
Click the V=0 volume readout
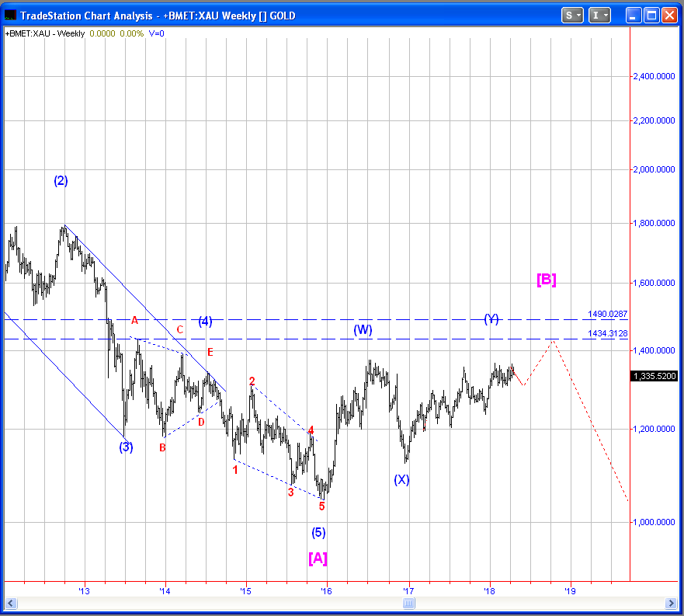point(156,33)
